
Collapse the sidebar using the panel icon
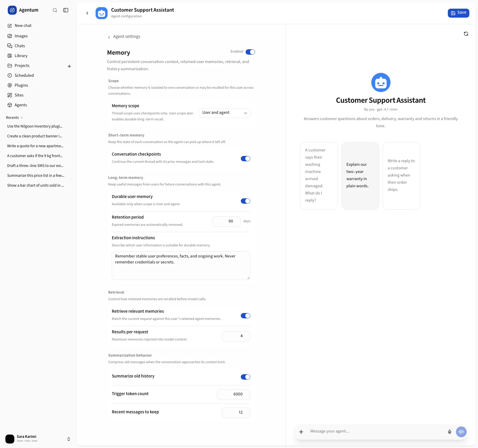pos(66,10)
